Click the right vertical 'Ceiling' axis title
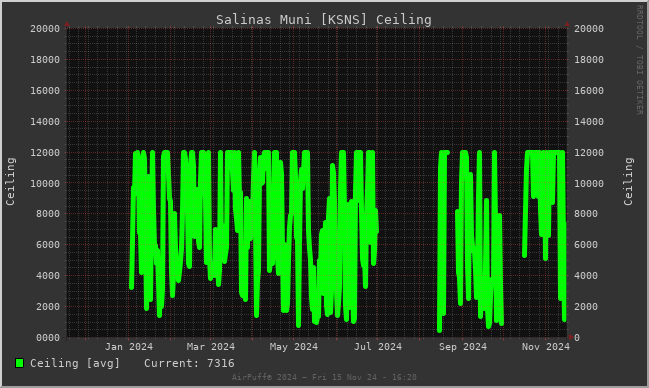649x388 pixels. point(628,181)
